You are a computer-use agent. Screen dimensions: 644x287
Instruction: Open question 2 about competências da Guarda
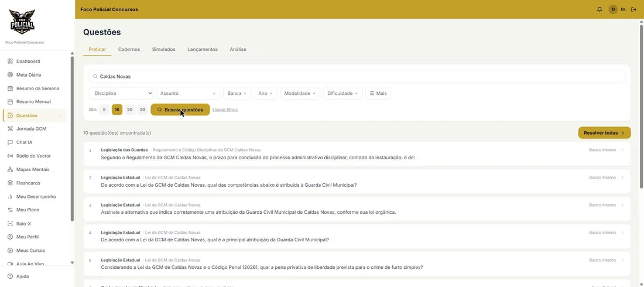point(357,182)
